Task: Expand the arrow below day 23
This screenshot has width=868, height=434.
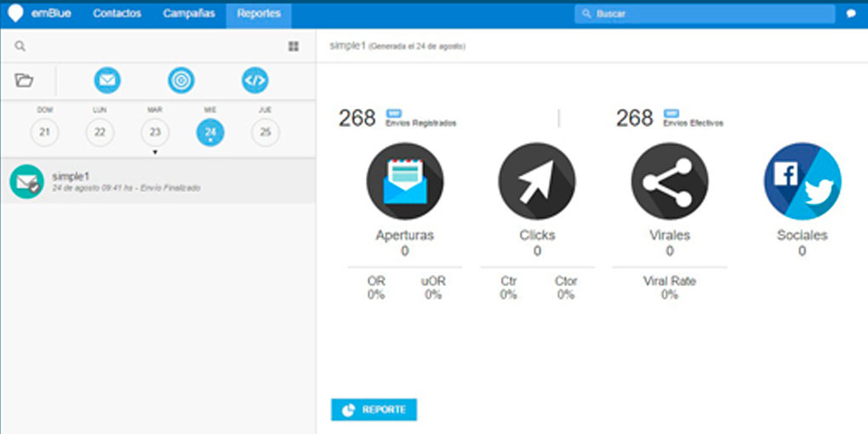Action: [x=155, y=151]
